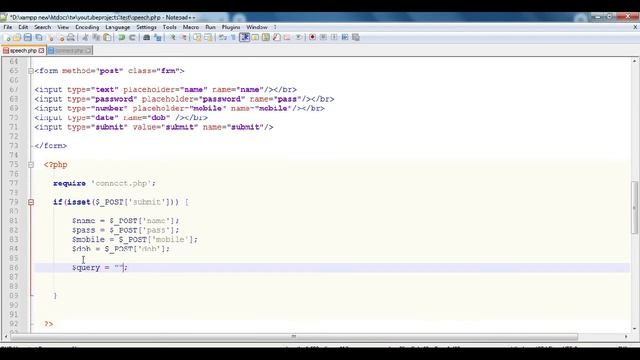Viewport: 640px width, 360px height.
Task: Open the Settings menu
Action: (146, 27)
